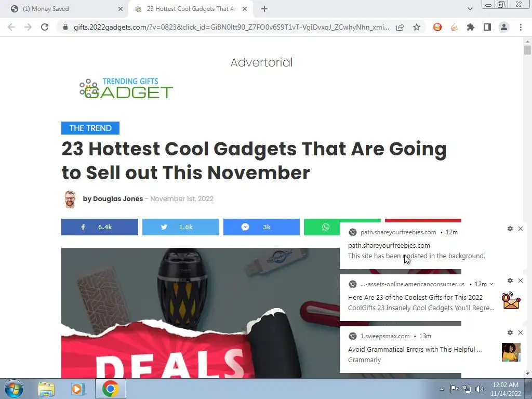532x399 pixels.
Task: Open settings gear of shareyourfreebies notification
Action: click(510, 229)
